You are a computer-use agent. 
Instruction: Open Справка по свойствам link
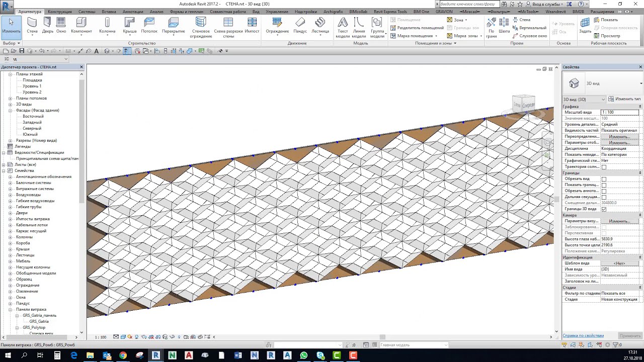pos(583,335)
